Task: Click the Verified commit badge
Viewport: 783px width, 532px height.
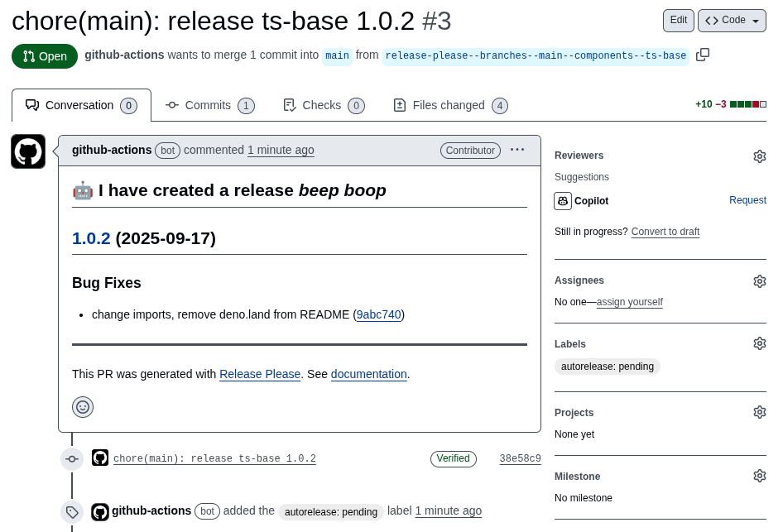Action: pos(453,458)
